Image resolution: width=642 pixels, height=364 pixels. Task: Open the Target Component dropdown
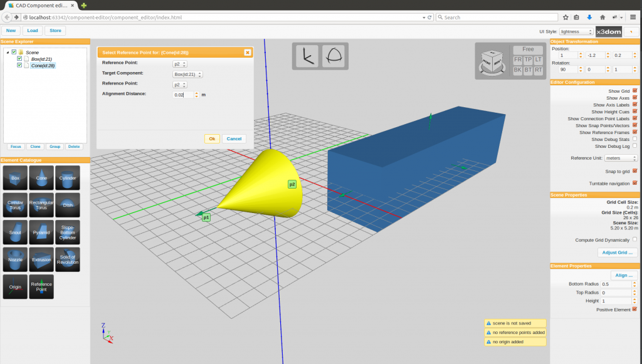click(187, 74)
